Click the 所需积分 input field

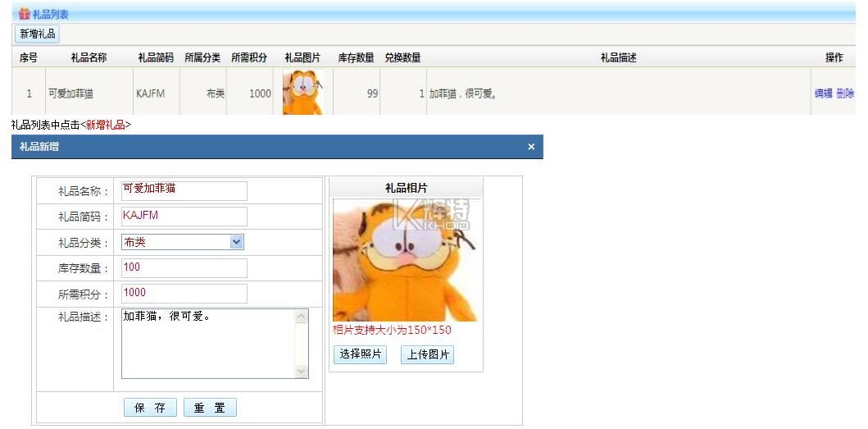pyautogui.click(x=184, y=294)
